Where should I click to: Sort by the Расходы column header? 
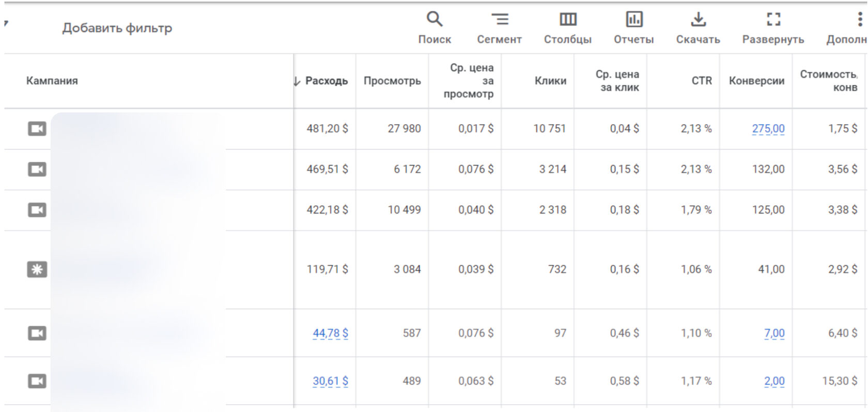tap(327, 81)
